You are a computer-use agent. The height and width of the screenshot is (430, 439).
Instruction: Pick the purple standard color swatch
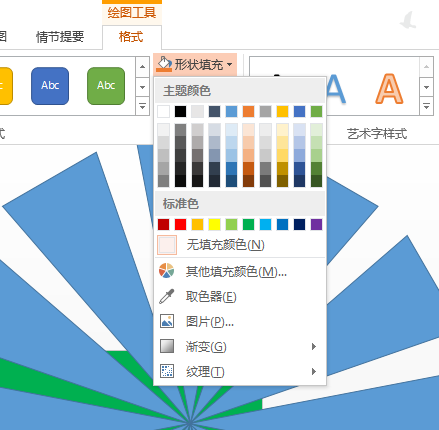[316, 224]
